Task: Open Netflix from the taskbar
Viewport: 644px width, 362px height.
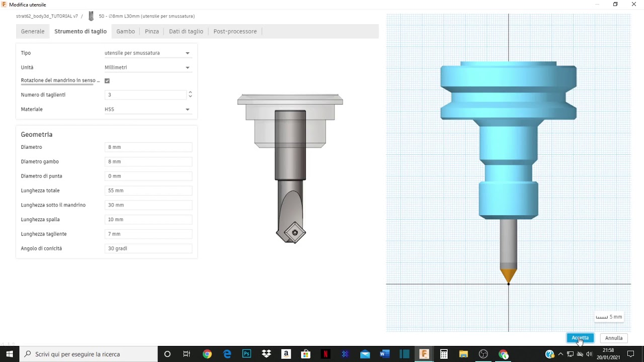Action: (x=326, y=354)
